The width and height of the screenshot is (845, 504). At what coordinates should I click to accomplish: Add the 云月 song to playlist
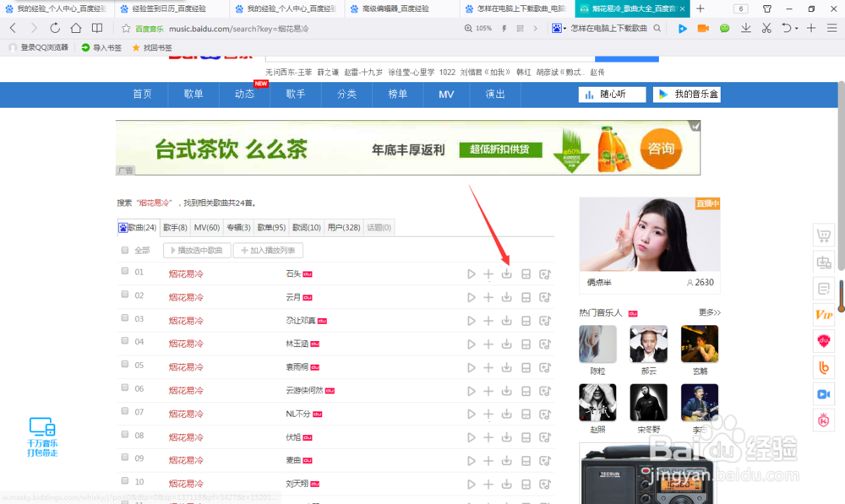click(488, 297)
